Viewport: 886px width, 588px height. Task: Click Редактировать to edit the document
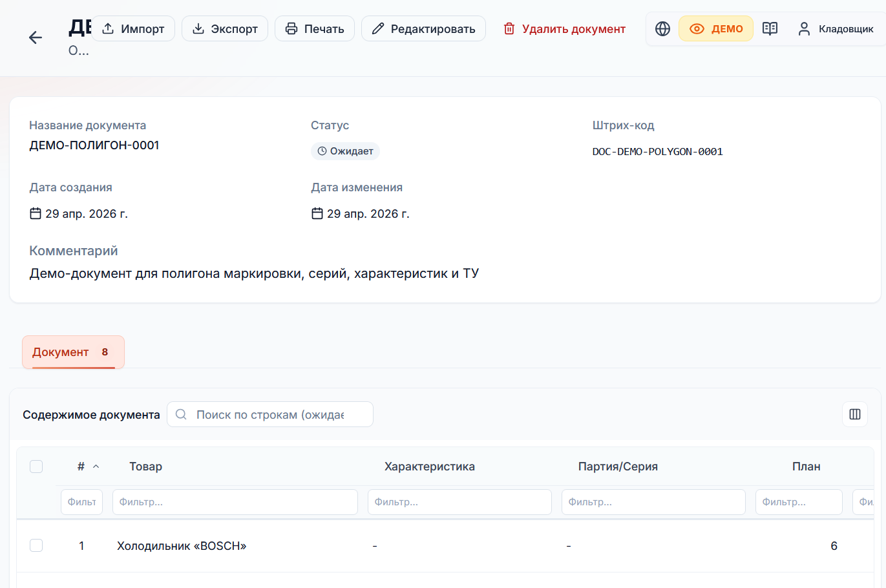coord(423,28)
